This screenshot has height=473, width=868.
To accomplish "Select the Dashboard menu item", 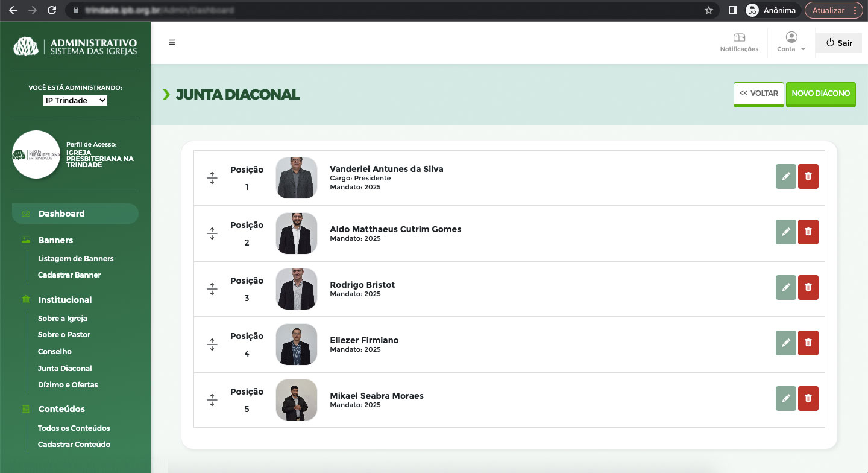I will (x=61, y=214).
